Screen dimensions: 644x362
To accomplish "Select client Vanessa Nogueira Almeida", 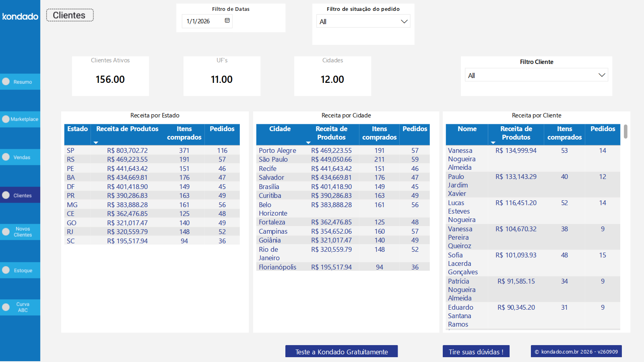I will pos(533,159).
